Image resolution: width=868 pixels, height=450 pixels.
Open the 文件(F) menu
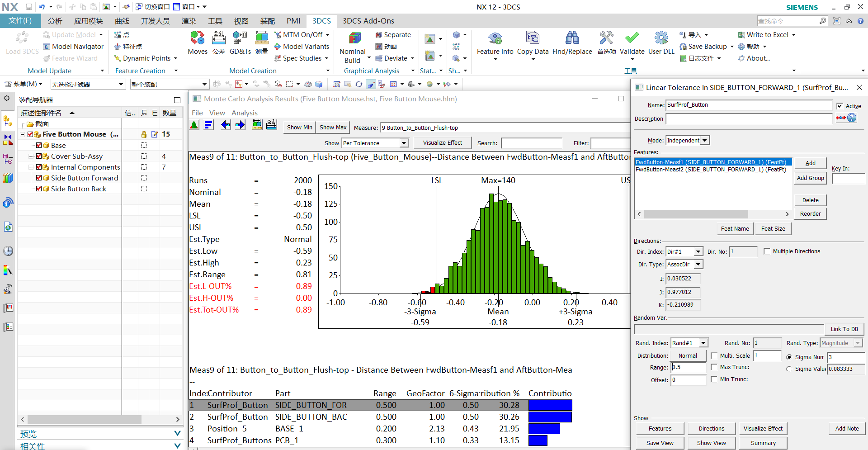point(20,21)
